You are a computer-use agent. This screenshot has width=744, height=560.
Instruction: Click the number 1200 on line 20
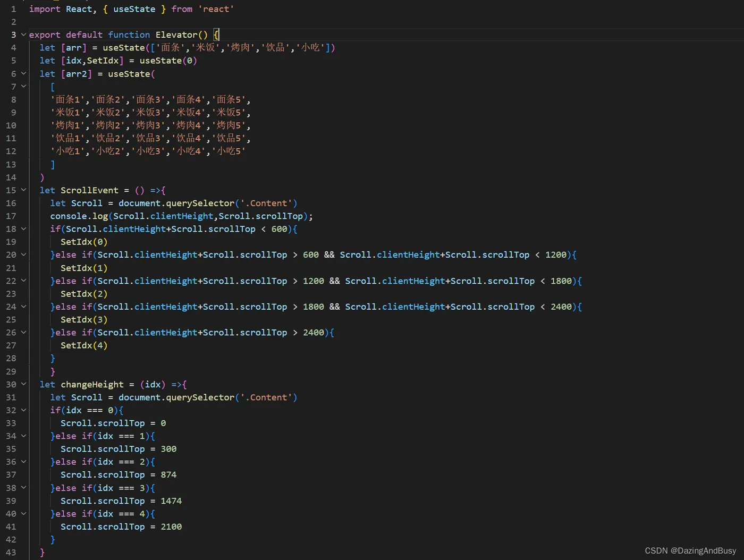[556, 254]
